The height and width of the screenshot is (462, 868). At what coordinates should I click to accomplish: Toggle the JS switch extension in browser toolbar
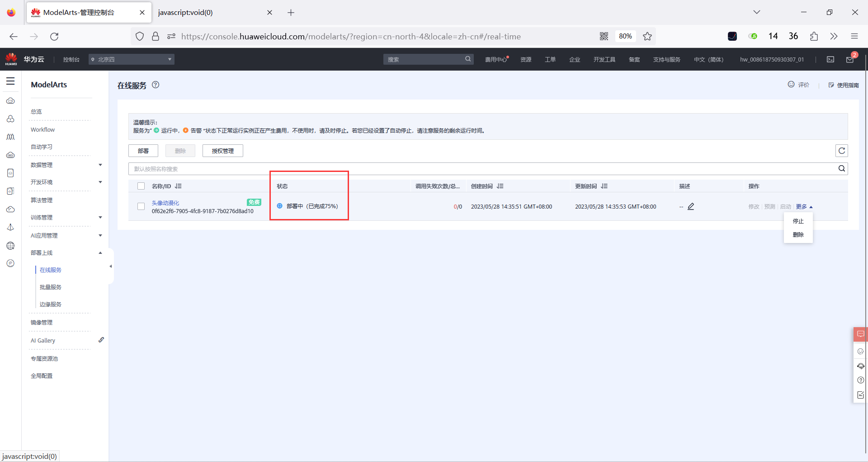[x=753, y=36]
